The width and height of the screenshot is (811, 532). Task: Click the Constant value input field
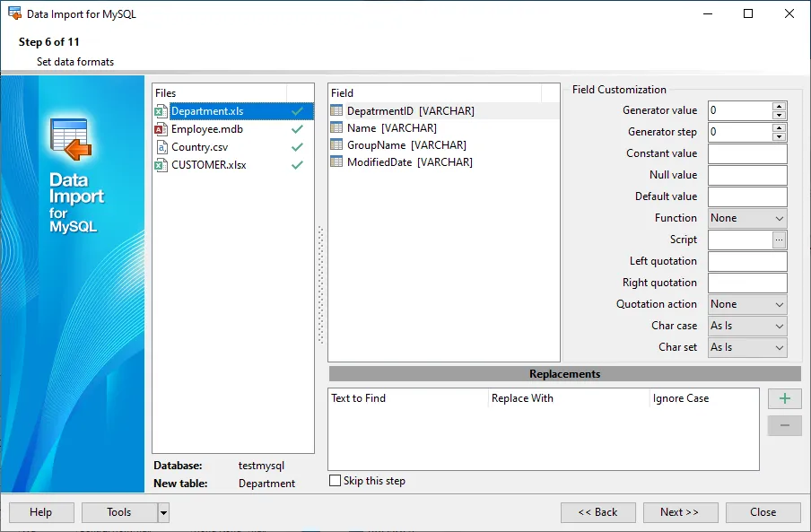coord(747,153)
